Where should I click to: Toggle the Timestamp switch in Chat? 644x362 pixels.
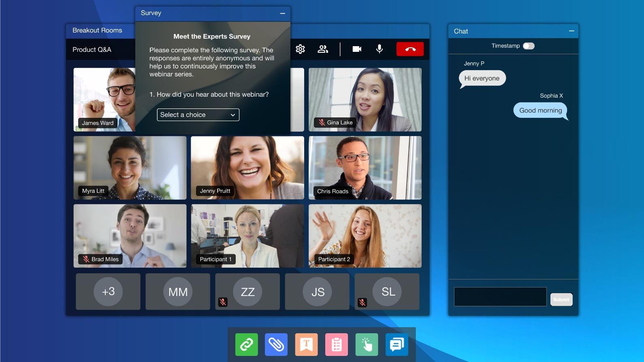click(529, 46)
